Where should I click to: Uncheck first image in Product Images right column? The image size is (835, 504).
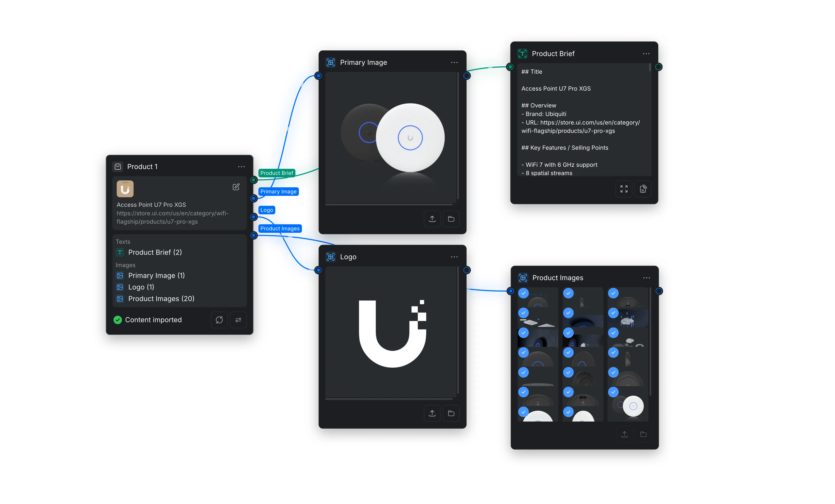[x=613, y=293]
